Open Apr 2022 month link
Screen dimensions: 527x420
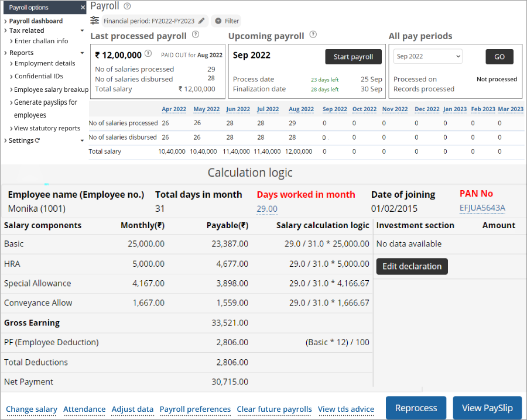click(174, 109)
